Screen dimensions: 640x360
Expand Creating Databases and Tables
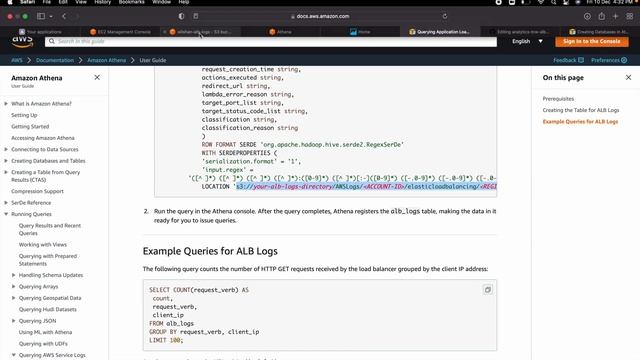[x=6, y=161]
